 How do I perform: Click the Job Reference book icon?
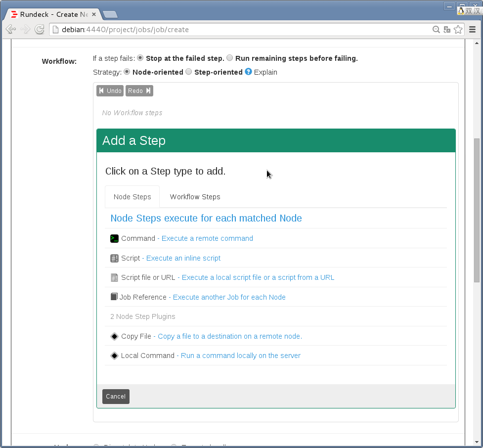(x=114, y=296)
